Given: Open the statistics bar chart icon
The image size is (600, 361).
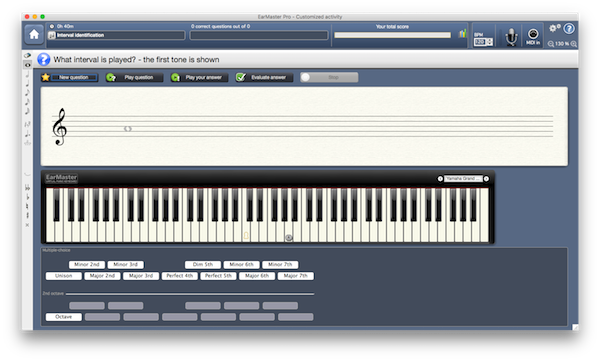Looking at the screenshot, I should point(463,34).
